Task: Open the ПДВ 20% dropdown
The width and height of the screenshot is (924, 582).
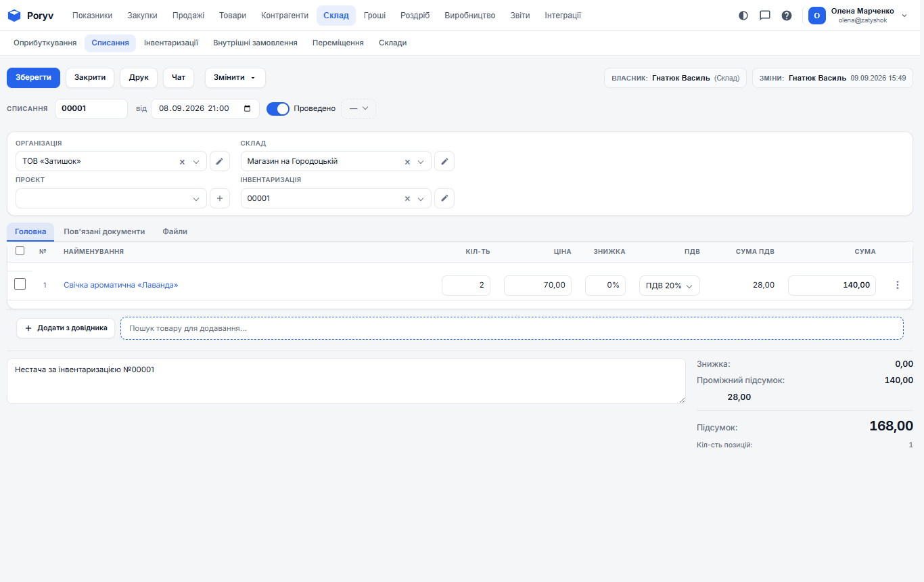Action: 670,286
